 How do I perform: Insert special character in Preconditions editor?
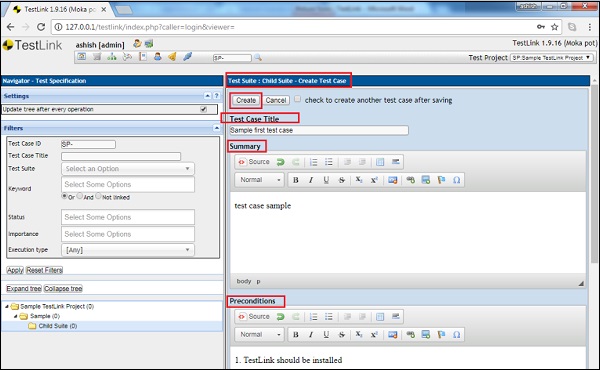point(457,334)
